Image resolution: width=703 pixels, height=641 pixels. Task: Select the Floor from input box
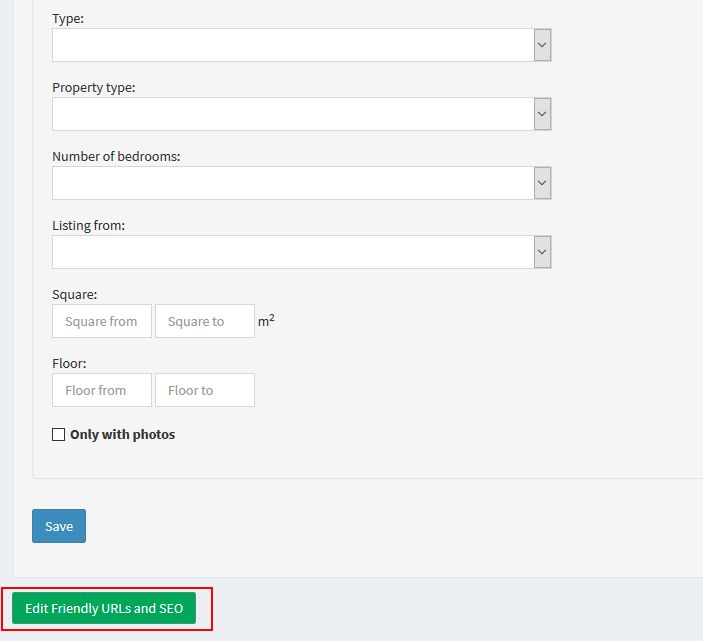[102, 390]
